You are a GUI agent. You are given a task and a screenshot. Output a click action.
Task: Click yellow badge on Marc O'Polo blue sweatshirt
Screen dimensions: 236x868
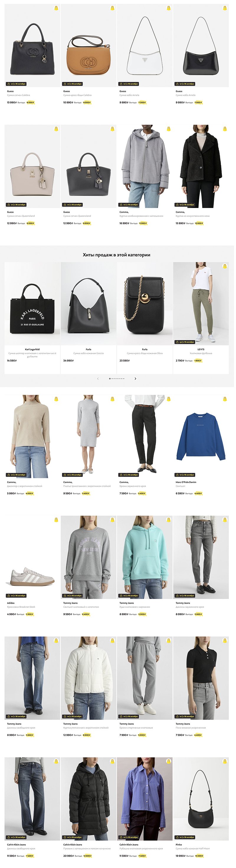pos(225,399)
